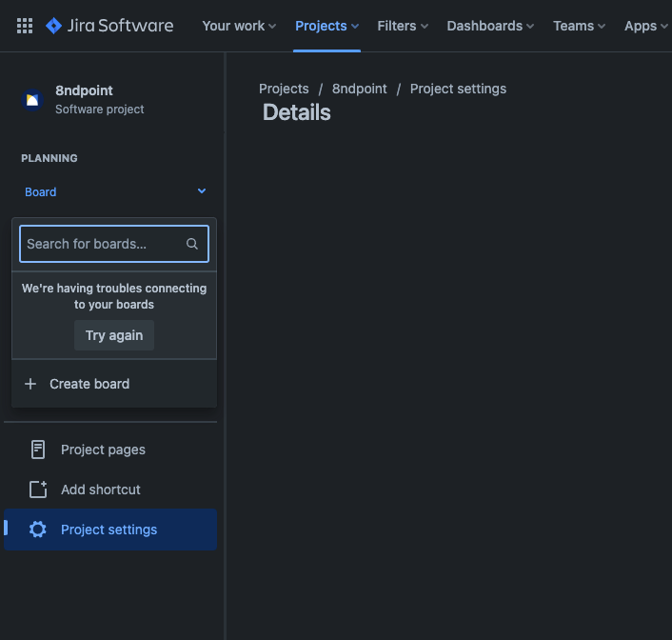
Task: Click the Add shortcut icon
Action: click(38, 489)
